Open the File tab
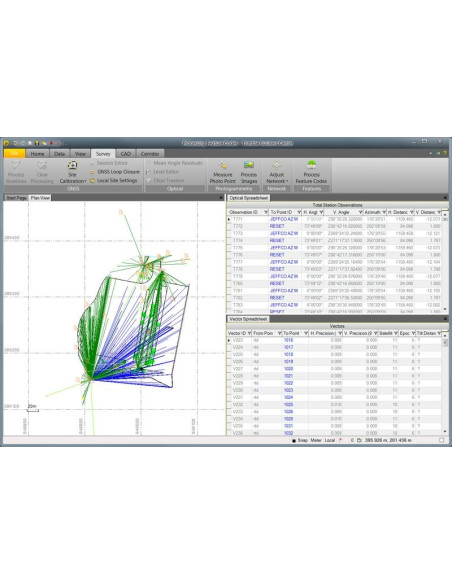This screenshot has width=452, height=584. click(15, 153)
